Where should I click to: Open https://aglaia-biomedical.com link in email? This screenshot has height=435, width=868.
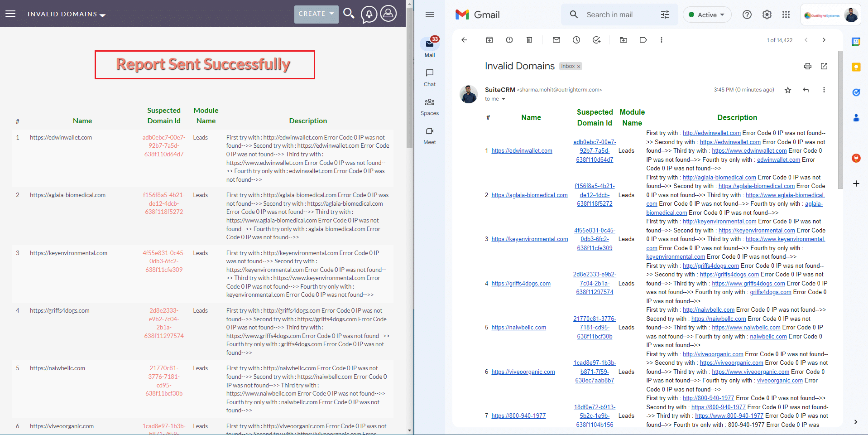tap(529, 195)
